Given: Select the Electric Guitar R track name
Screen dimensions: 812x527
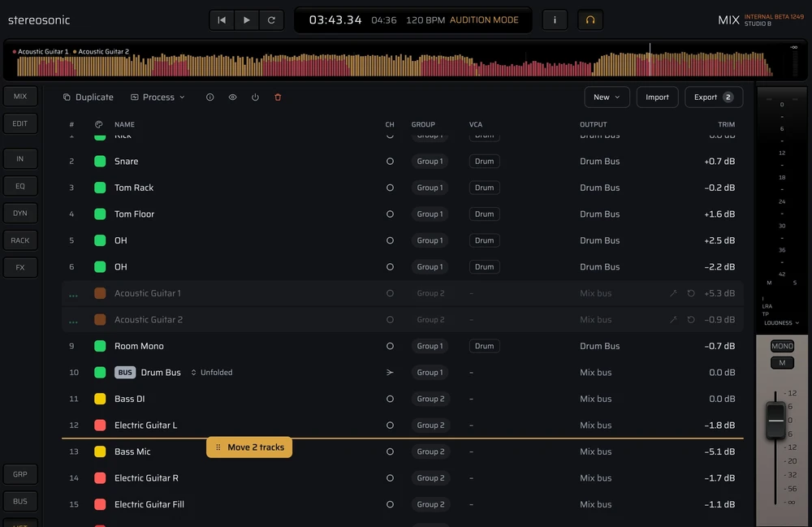Looking at the screenshot, I should coord(146,477).
